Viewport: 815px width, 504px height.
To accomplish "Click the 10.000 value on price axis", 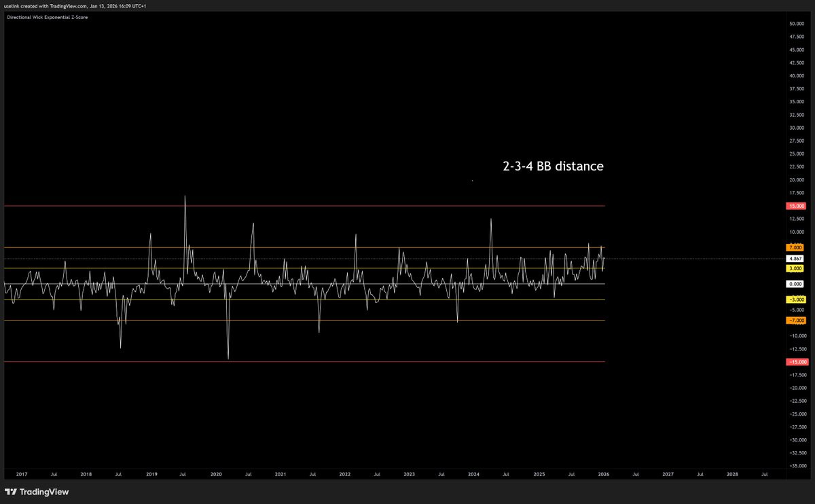I will pyautogui.click(x=797, y=232).
